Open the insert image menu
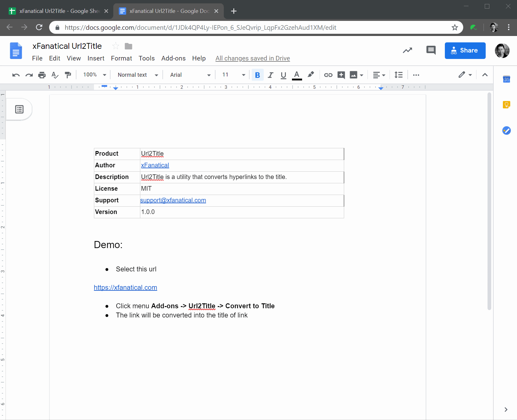Image resolution: width=517 pixels, height=420 pixels. tap(356, 75)
